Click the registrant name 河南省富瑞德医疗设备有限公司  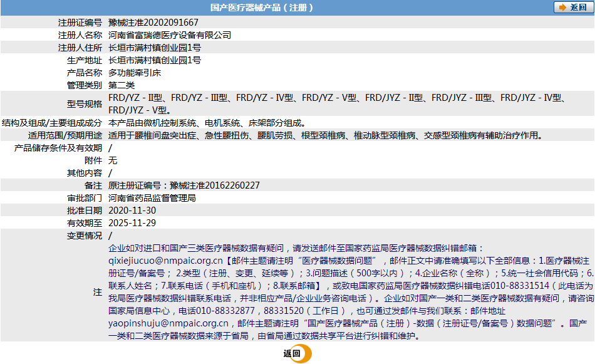(170, 35)
